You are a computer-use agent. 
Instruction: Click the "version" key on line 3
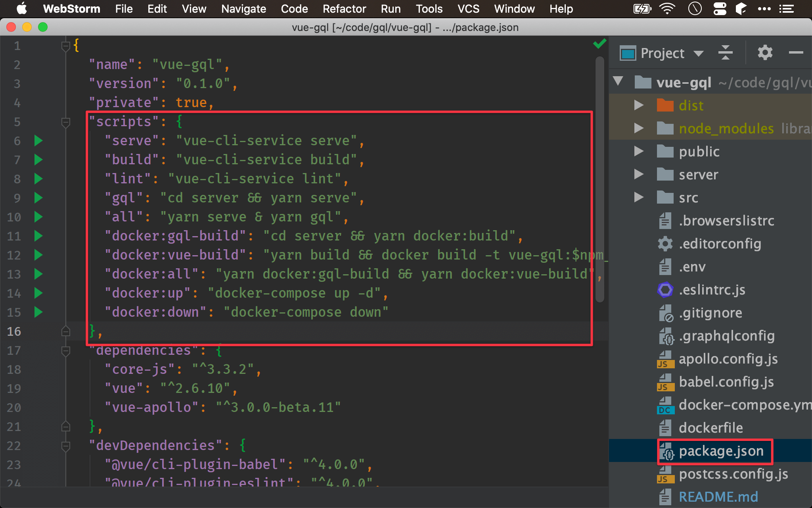click(124, 83)
